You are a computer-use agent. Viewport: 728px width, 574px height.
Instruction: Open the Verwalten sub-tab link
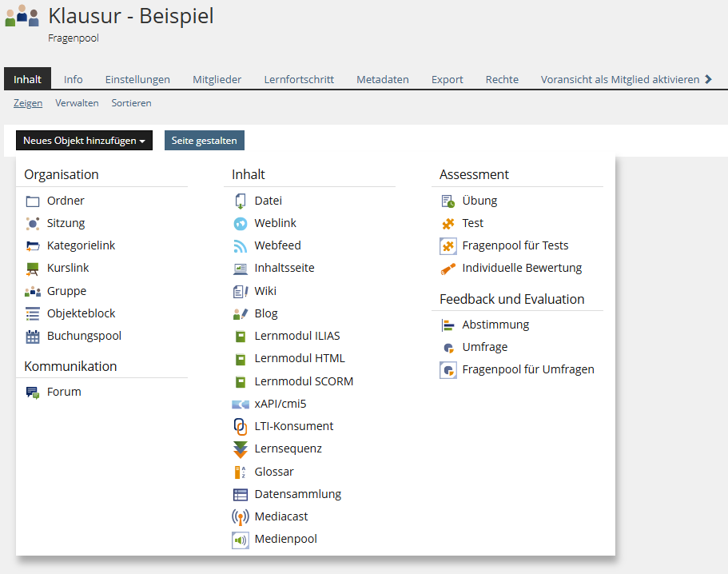pos(77,103)
